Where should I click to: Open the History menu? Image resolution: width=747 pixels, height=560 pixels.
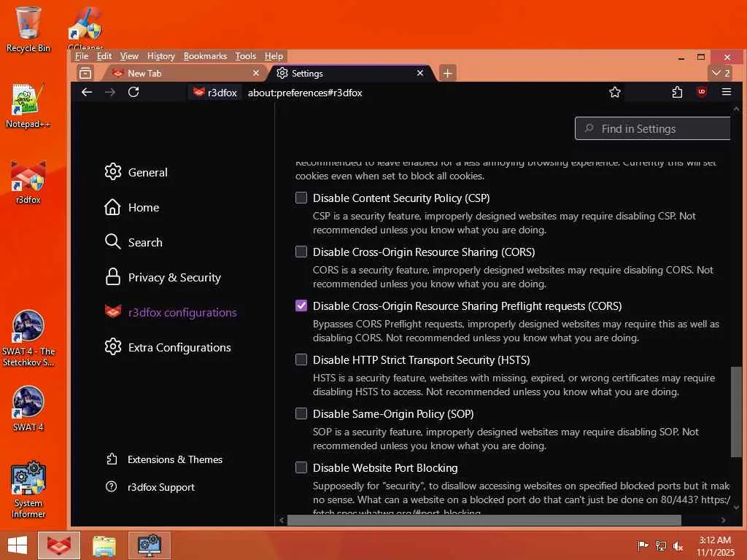tap(161, 56)
